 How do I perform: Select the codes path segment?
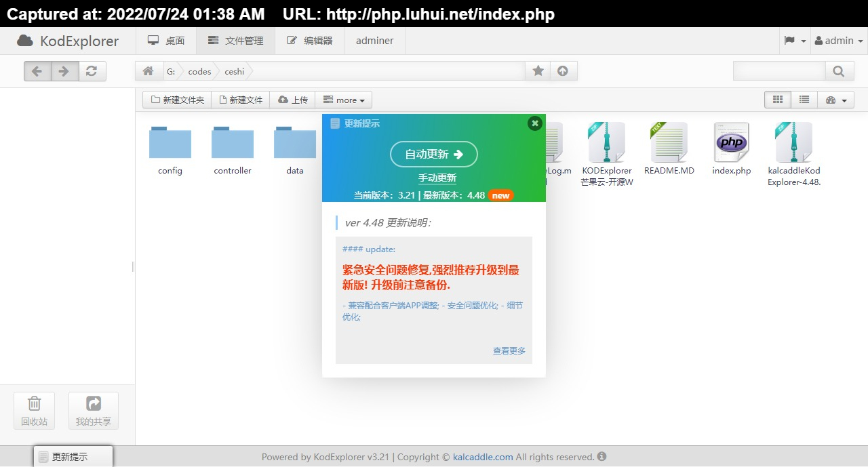click(199, 71)
